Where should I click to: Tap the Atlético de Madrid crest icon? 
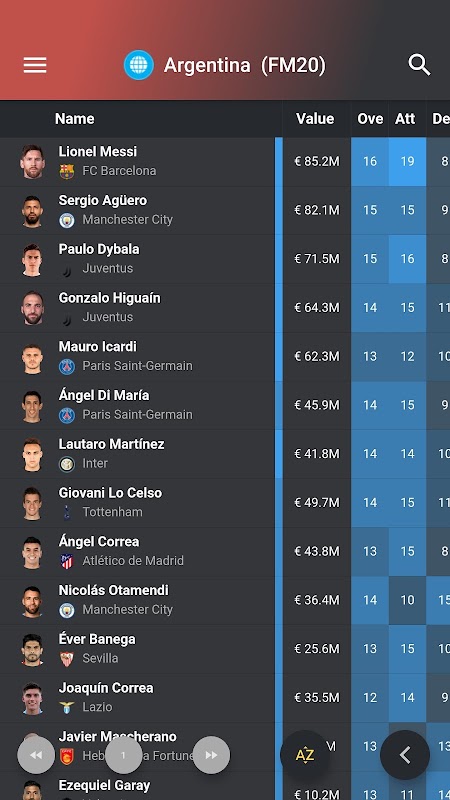click(x=67, y=561)
